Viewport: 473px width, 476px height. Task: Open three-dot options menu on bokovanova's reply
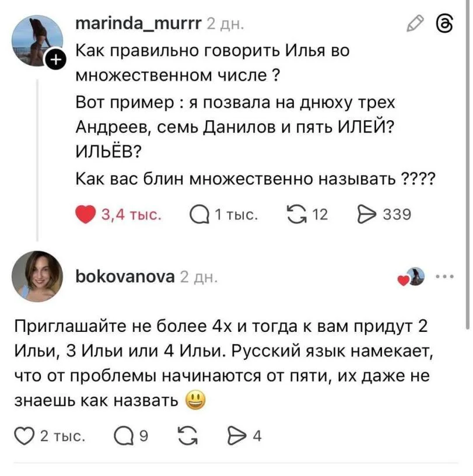[445, 276]
